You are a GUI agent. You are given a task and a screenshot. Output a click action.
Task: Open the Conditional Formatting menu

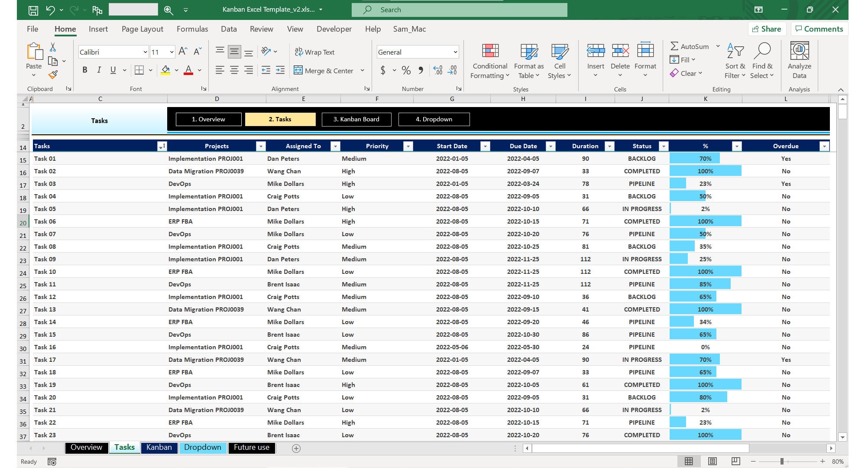(489, 61)
